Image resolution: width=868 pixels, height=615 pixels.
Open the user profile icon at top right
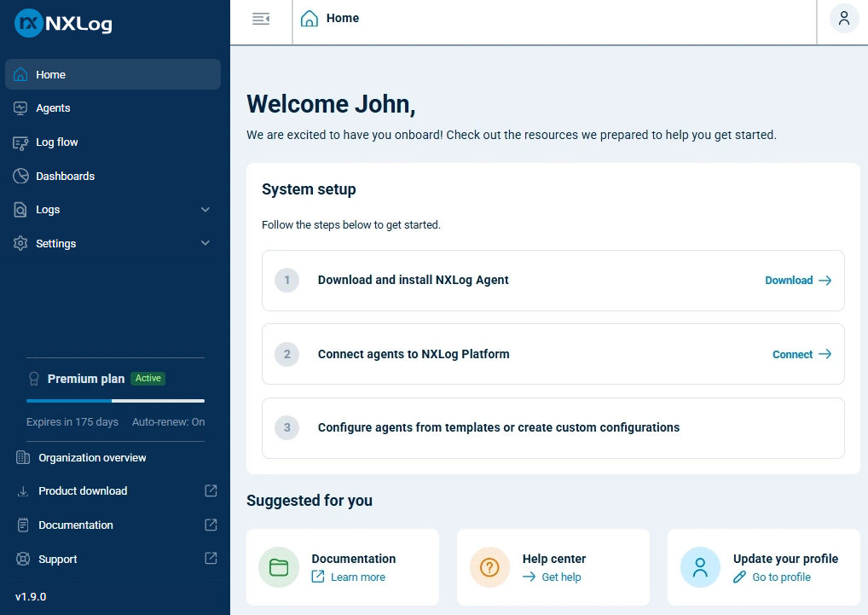coord(843,18)
